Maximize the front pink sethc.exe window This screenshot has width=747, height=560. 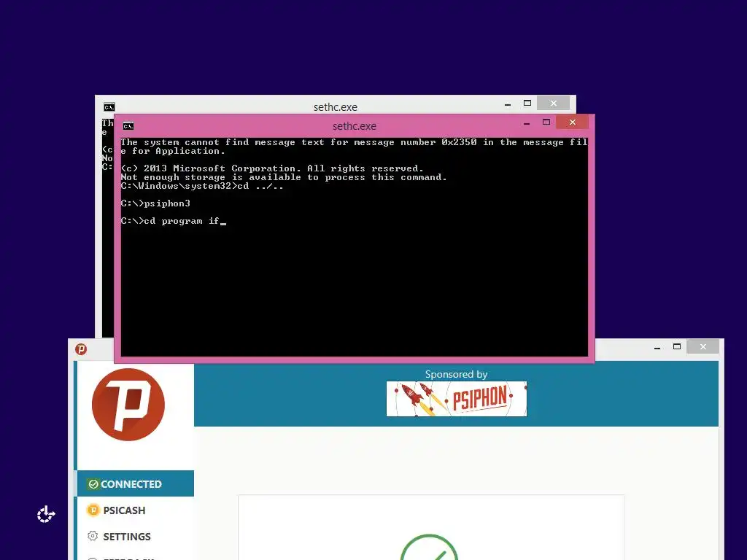[x=546, y=122]
